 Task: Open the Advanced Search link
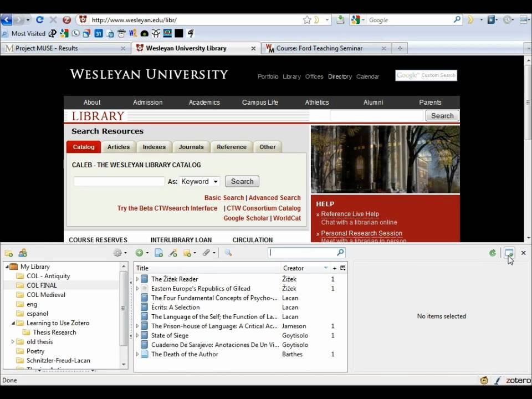(x=274, y=198)
